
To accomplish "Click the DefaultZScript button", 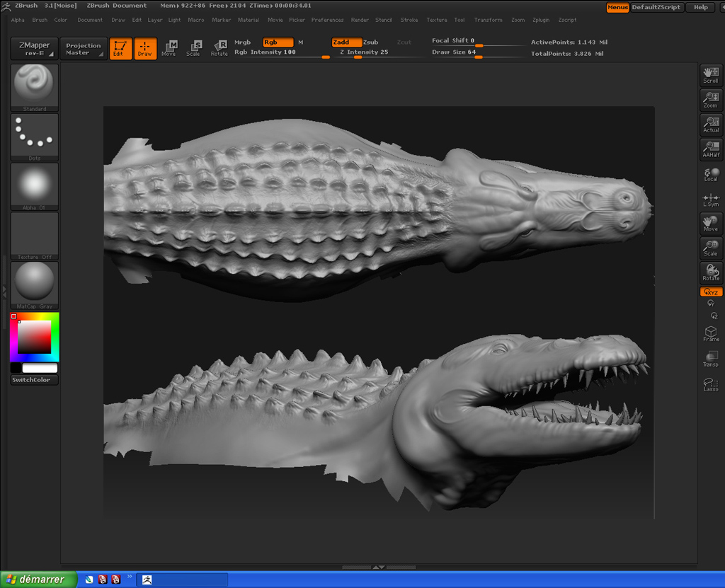I will click(656, 7).
